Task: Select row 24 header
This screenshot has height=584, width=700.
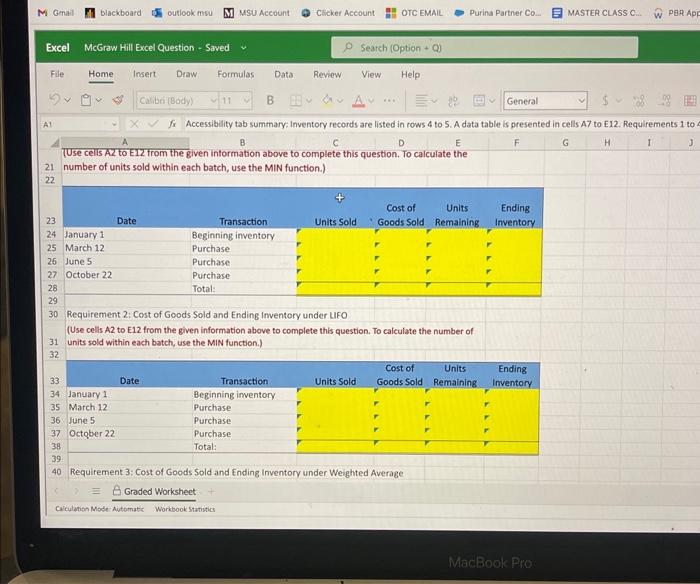Action: coord(51,234)
